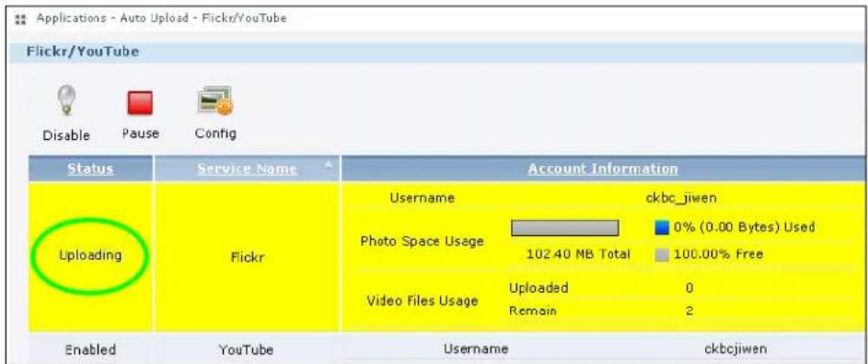Click the Remain label

click(x=533, y=311)
